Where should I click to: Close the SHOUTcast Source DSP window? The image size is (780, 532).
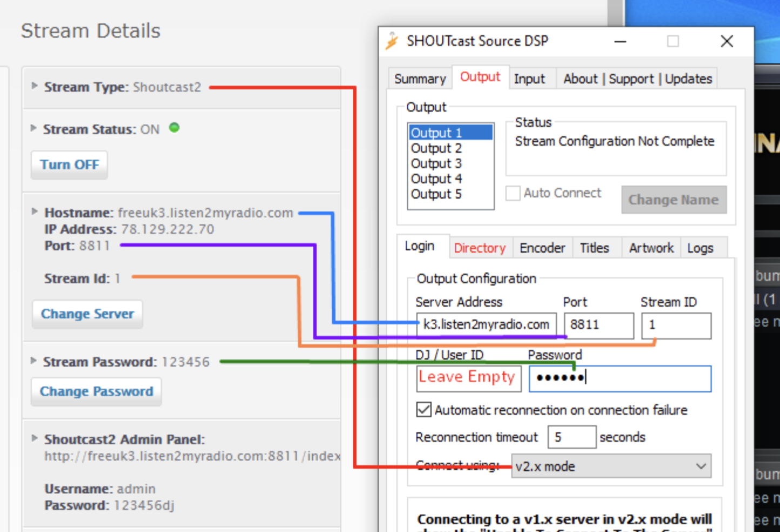click(727, 42)
